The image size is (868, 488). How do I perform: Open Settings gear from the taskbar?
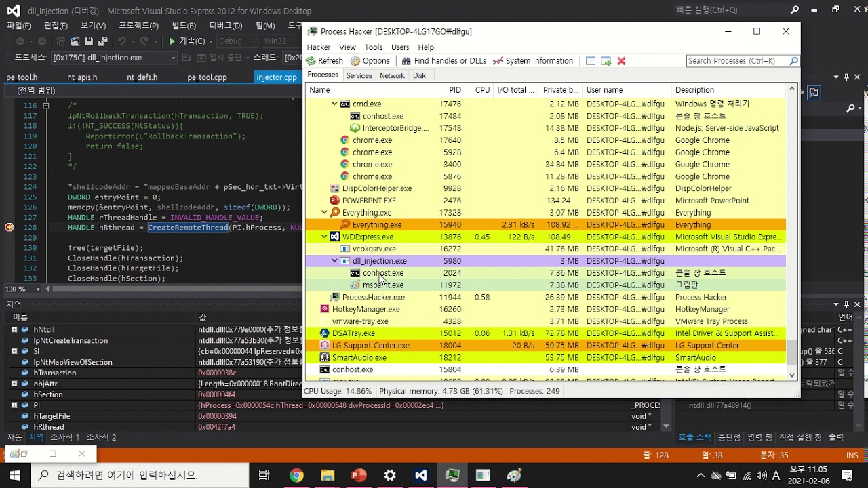point(390,475)
